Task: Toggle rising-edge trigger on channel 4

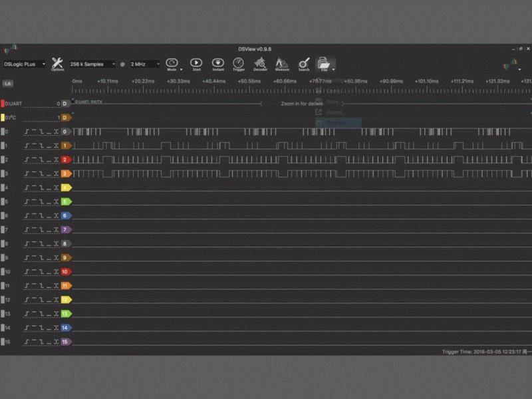Action: pyautogui.click(x=28, y=188)
